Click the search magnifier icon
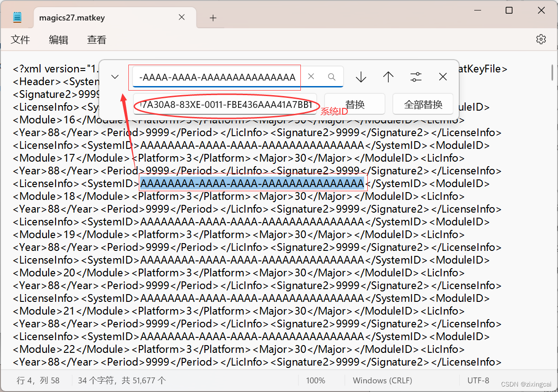 pos(332,77)
